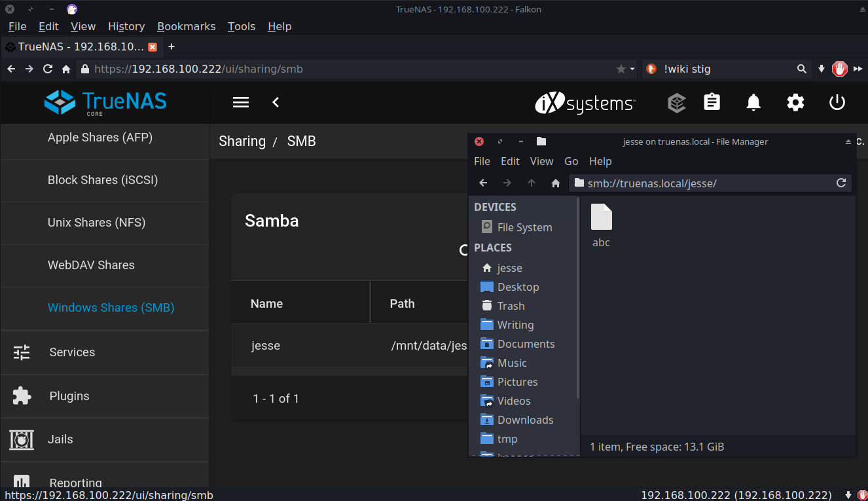
Task: Click the Sharing breadcrumb link
Action: pyautogui.click(x=242, y=141)
